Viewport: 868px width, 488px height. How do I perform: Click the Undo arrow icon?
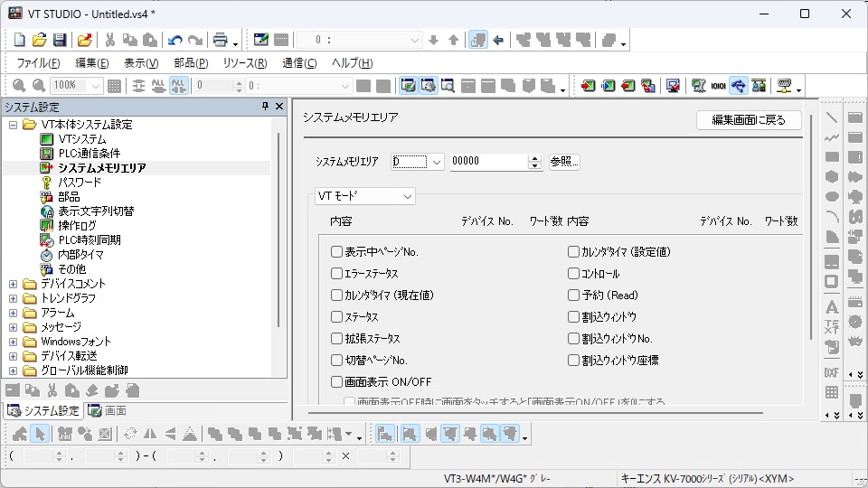[175, 40]
